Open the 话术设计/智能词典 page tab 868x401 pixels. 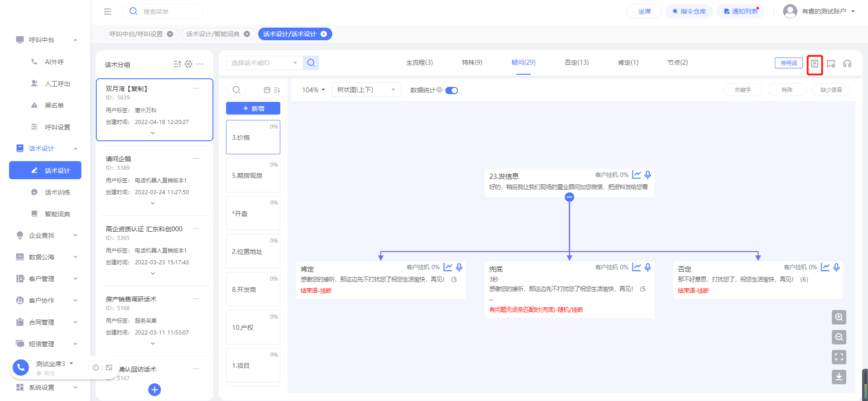coord(213,34)
